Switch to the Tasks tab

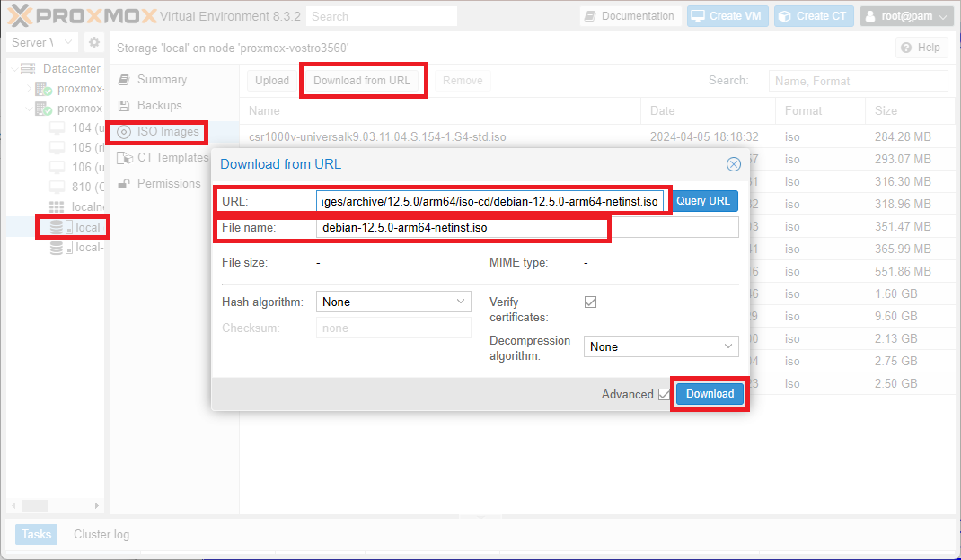coord(37,534)
